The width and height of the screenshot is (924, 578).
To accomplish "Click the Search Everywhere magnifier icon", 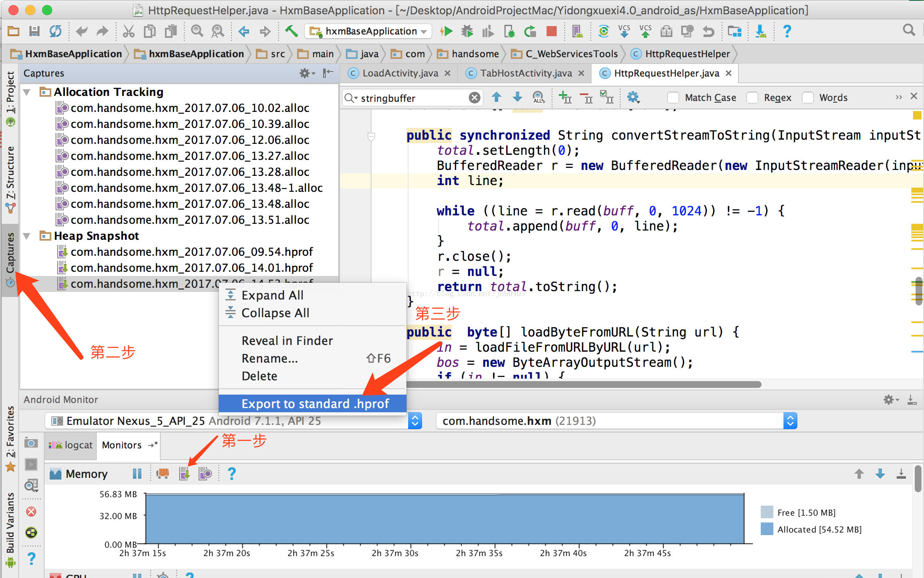I will (909, 30).
